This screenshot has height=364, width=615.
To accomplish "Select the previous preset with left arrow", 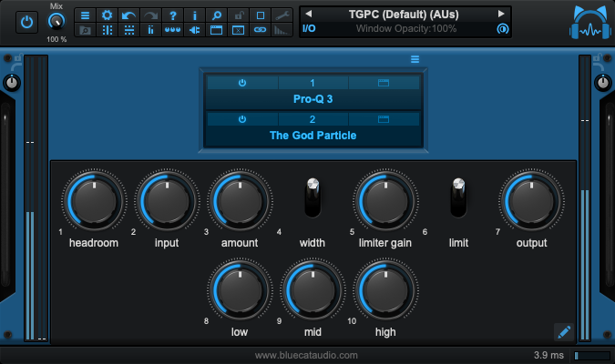I will (309, 15).
